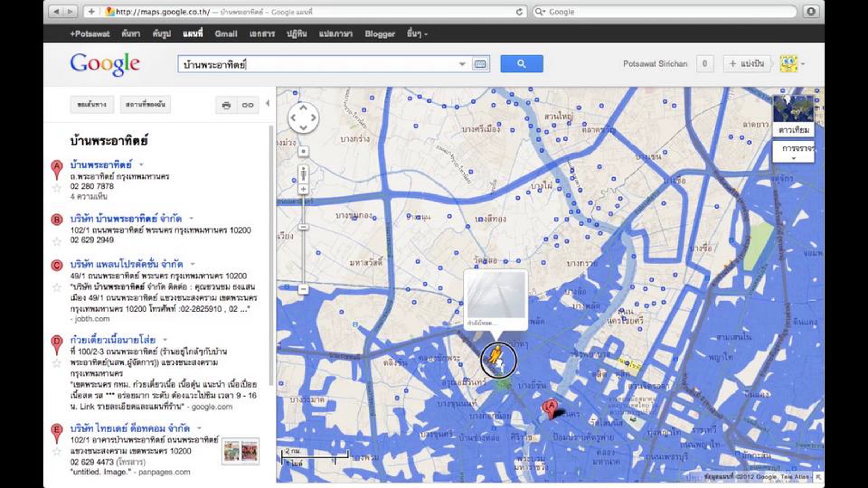The image size is (868, 488).
Task: Get the map link via the chain icon
Action: pos(248,105)
